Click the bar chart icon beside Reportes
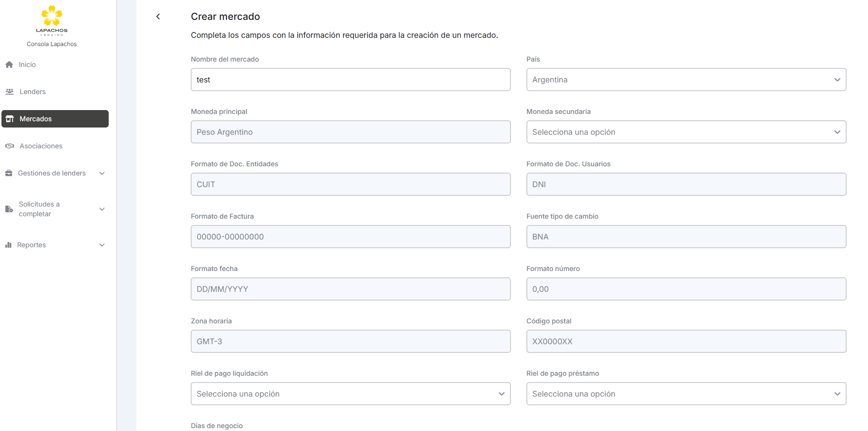 tap(8, 245)
